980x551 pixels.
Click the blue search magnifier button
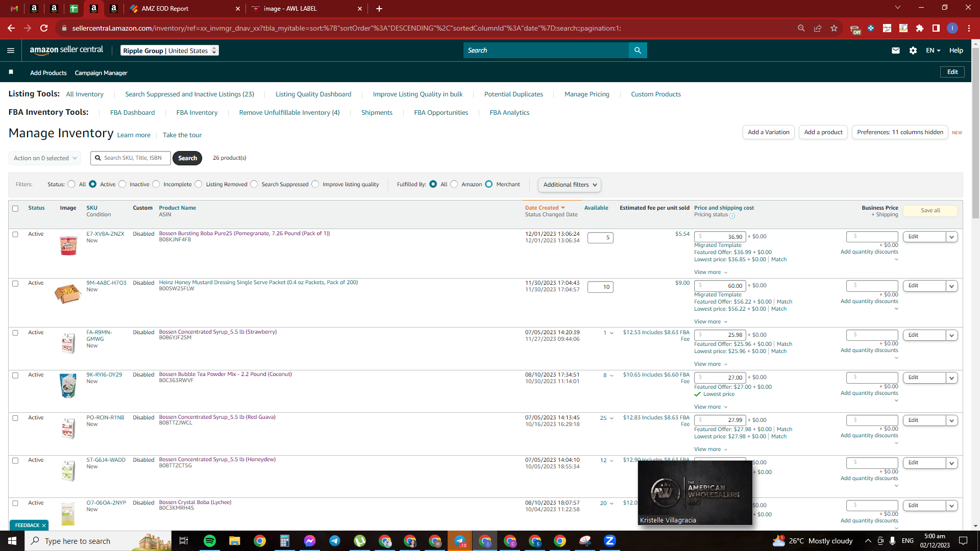coord(638,51)
